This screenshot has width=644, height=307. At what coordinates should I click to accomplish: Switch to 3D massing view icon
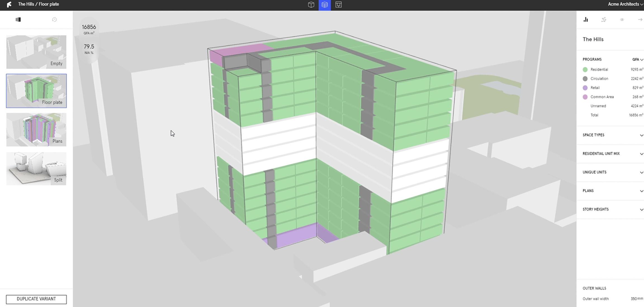tap(311, 5)
